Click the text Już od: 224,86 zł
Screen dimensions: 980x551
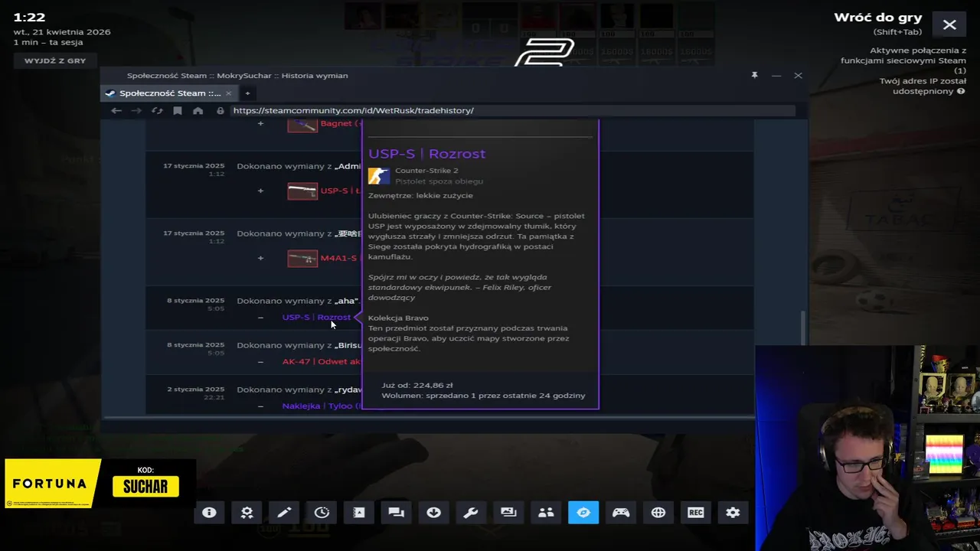(x=417, y=385)
